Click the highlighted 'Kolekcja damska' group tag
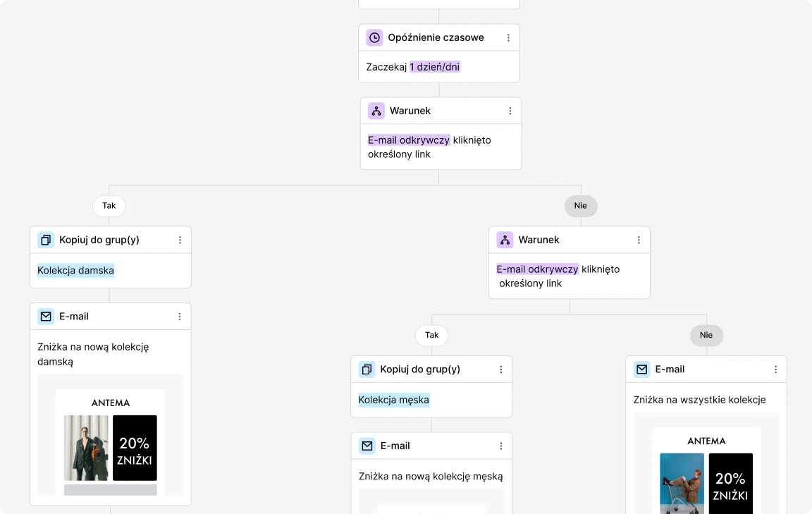 [75, 271]
